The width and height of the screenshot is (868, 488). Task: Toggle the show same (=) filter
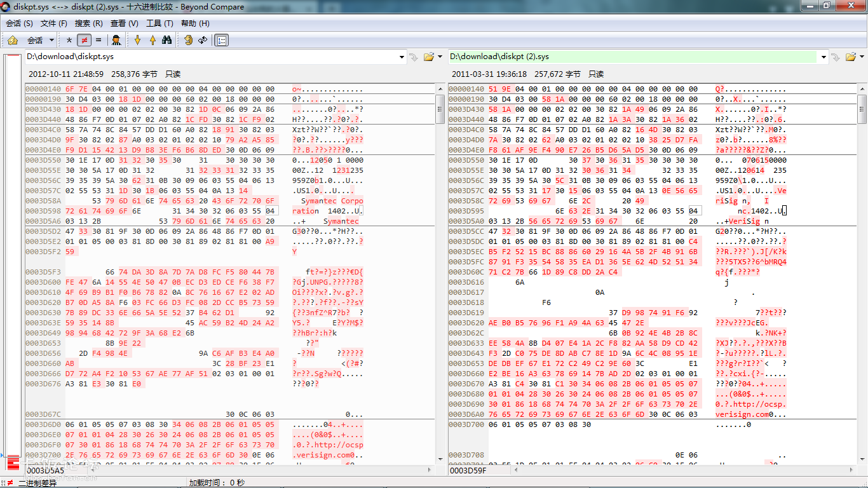98,40
